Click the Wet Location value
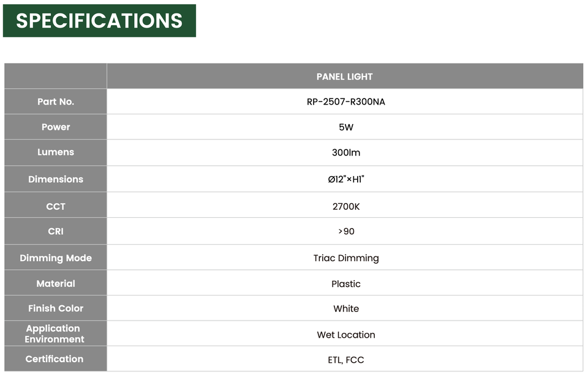The image size is (588, 375). pos(345,335)
